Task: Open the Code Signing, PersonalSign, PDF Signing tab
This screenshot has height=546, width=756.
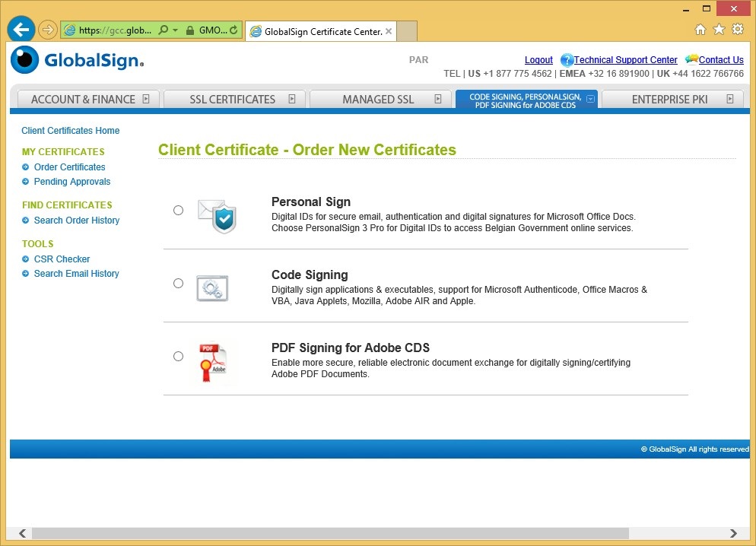Action: 526,100
